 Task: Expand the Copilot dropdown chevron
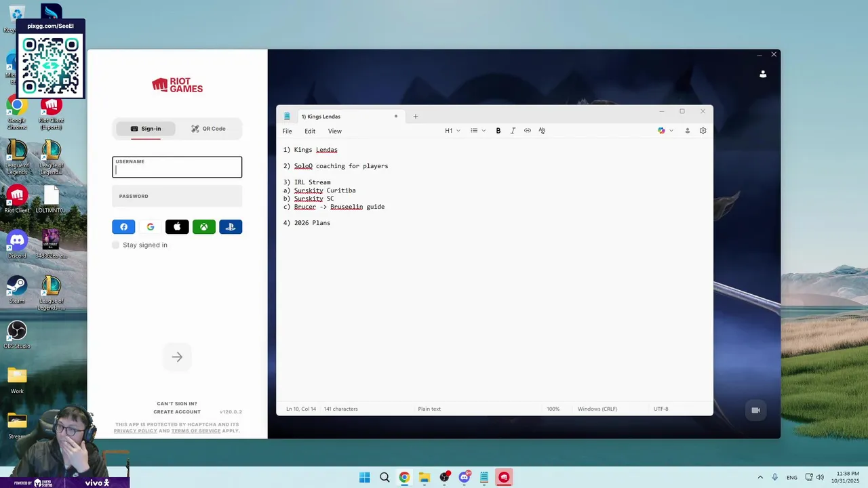tap(671, 131)
